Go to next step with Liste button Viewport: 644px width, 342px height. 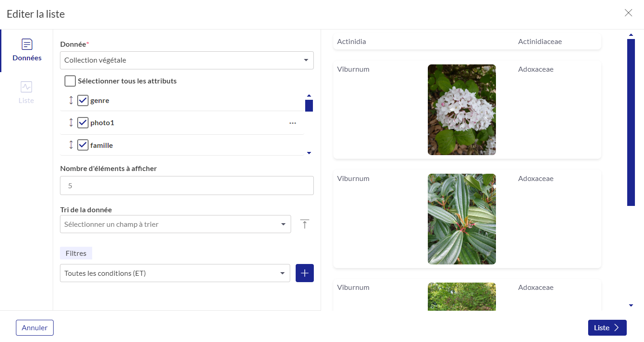point(607,327)
